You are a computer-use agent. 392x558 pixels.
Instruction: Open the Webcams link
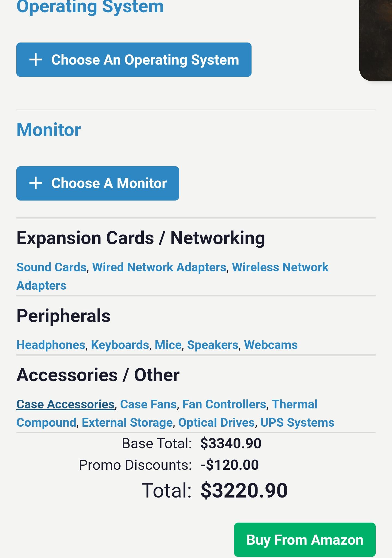point(271,345)
